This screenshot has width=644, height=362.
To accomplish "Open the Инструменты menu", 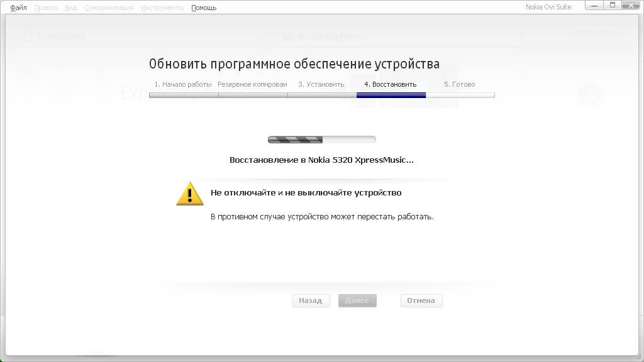I will [x=162, y=8].
